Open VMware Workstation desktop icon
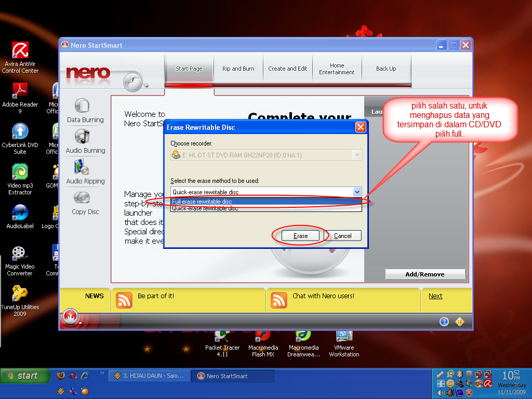The image size is (532, 399). (344, 343)
